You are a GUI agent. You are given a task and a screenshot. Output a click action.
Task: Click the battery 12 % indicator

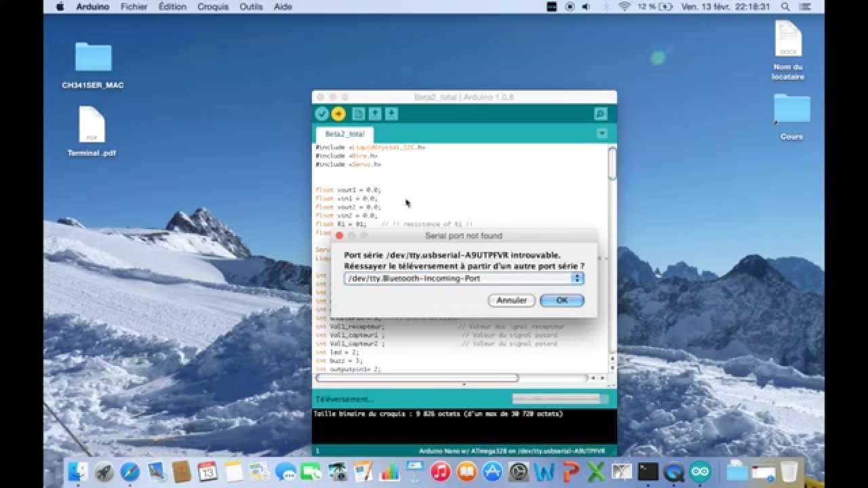pos(654,7)
